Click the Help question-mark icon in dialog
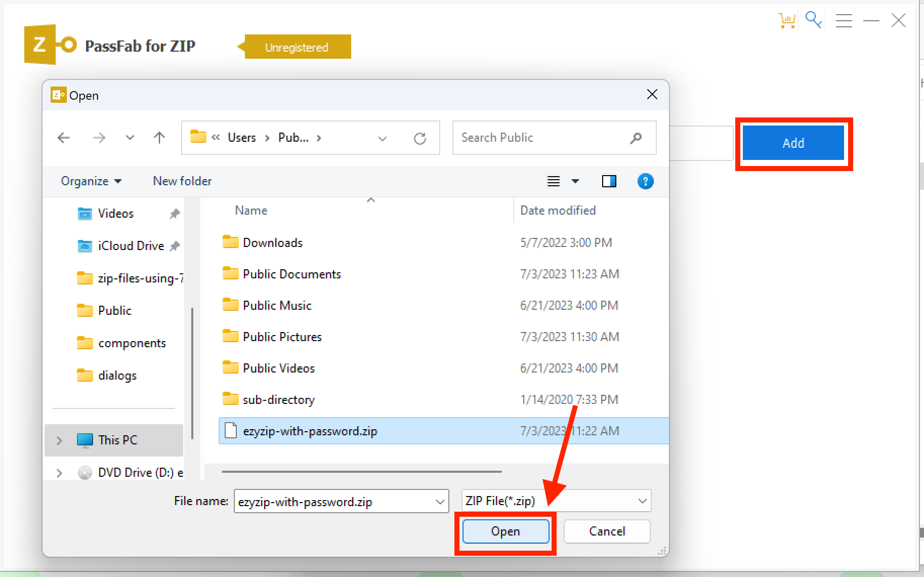This screenshot has width=924, height=577. tap(646, 181)
